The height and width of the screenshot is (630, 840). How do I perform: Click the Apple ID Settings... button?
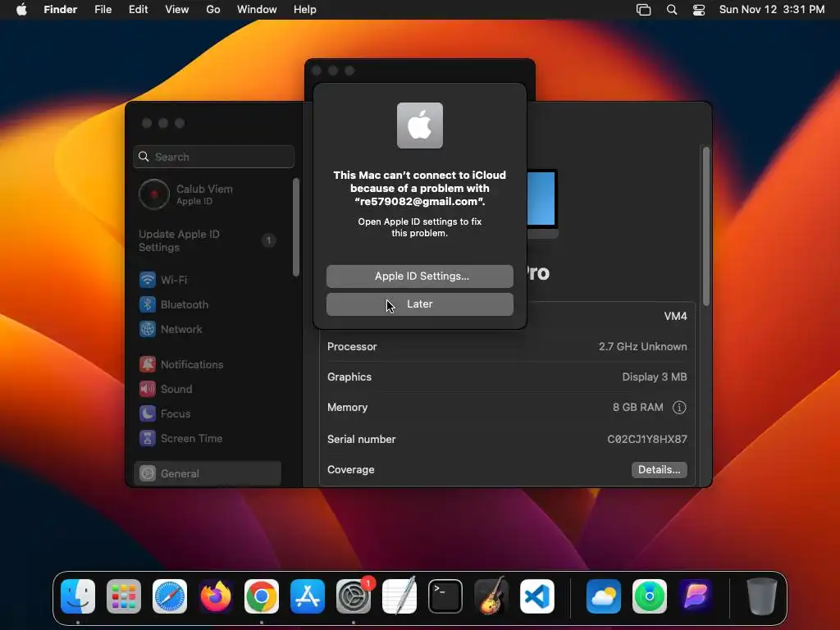(419, 276)
